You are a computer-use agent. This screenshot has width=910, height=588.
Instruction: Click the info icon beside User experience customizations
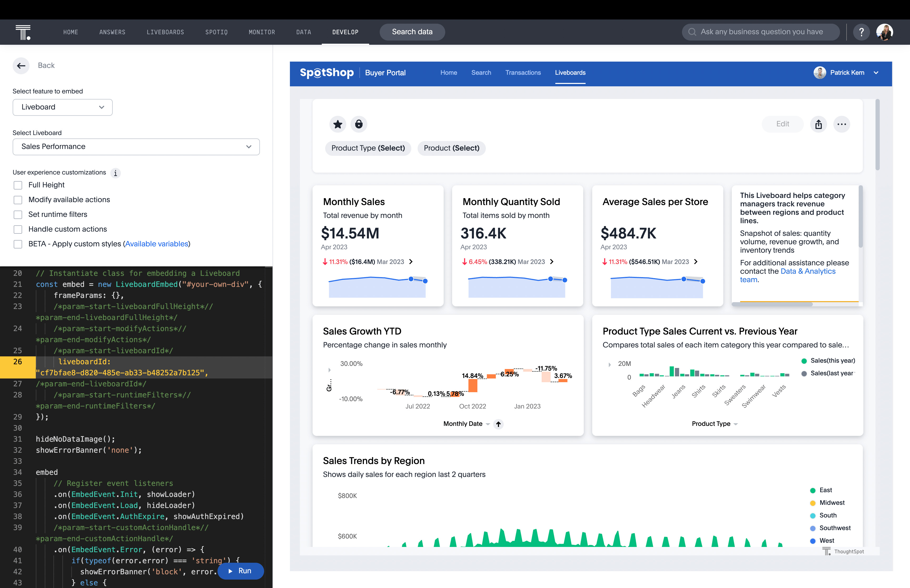click(115, 173)
